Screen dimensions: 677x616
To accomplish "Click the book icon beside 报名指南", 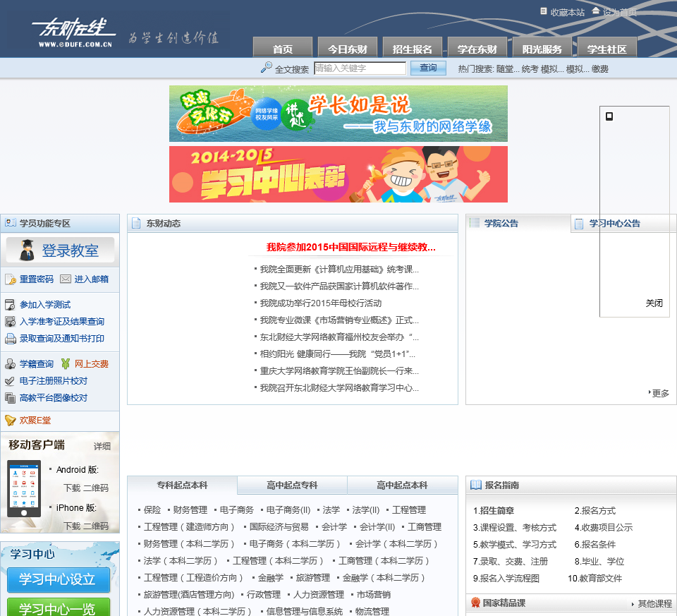I will pos(476,485).
